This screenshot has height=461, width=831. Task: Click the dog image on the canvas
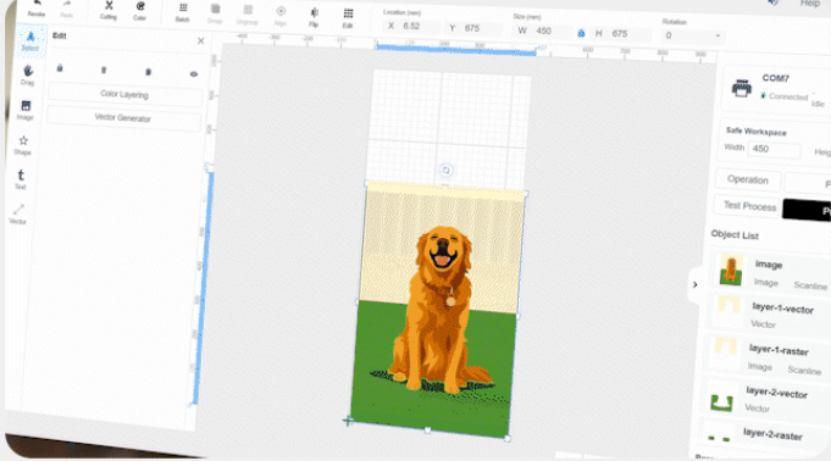[439, 310]
